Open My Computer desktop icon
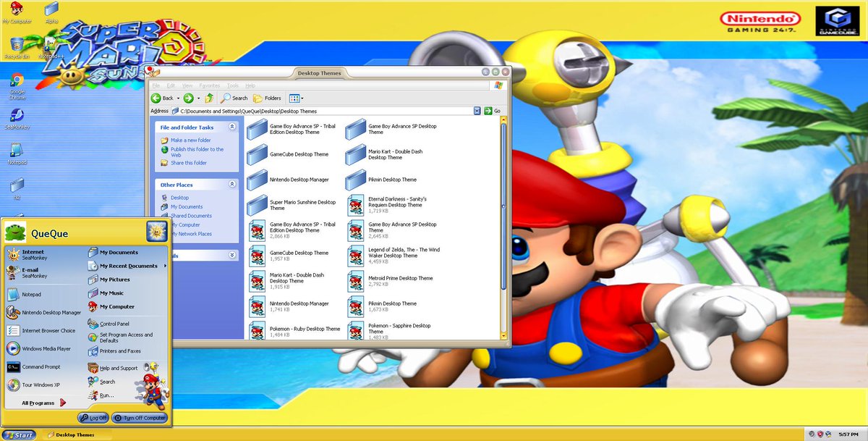The width and height of the screenshot is (868, 441). (x=17, y=12)
